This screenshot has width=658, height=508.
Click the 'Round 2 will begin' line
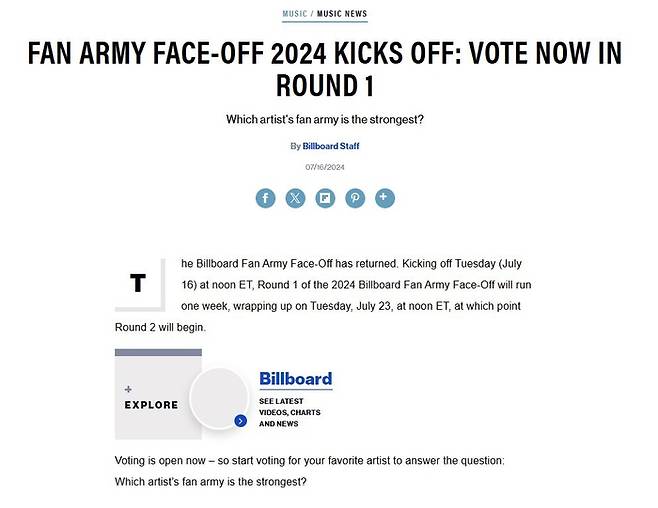160,327
